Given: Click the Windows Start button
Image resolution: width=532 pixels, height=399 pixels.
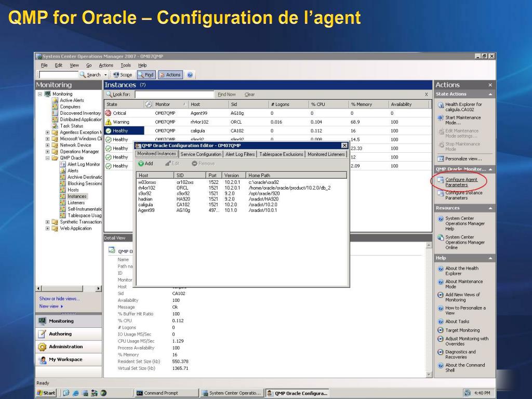Looking at the screenshot, I should point(46,393).
